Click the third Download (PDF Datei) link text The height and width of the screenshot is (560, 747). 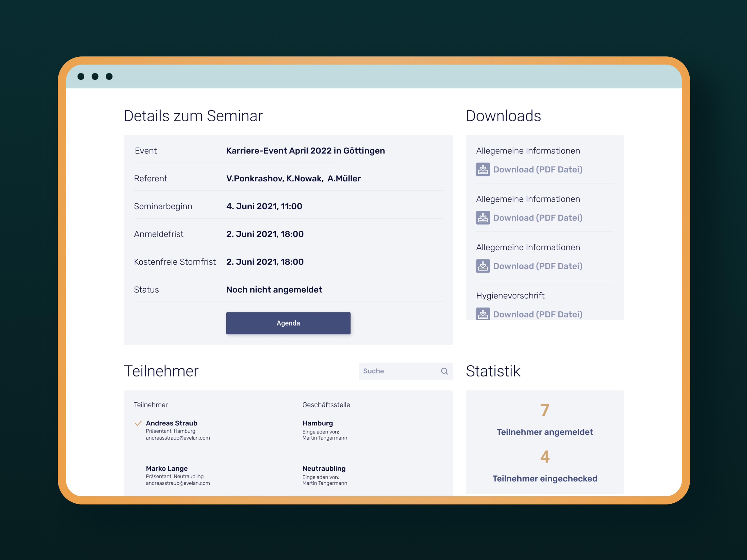tap(538, 266)
